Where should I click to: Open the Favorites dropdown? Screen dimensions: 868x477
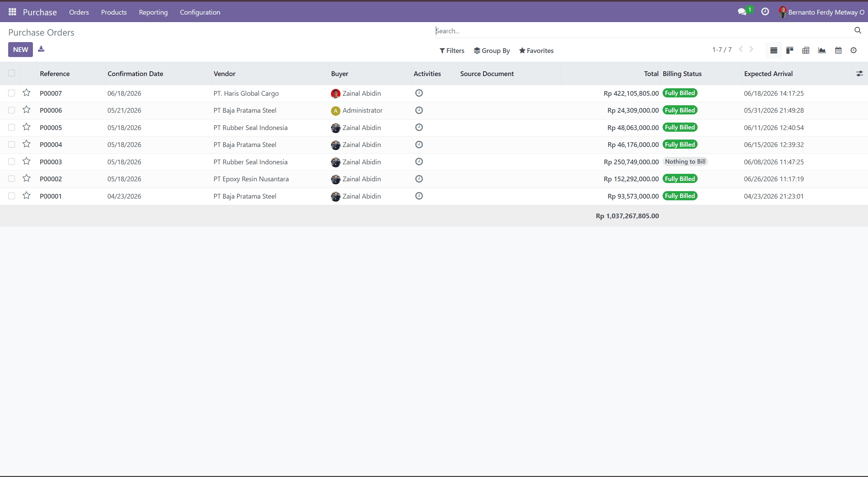[x=536, y=51]
